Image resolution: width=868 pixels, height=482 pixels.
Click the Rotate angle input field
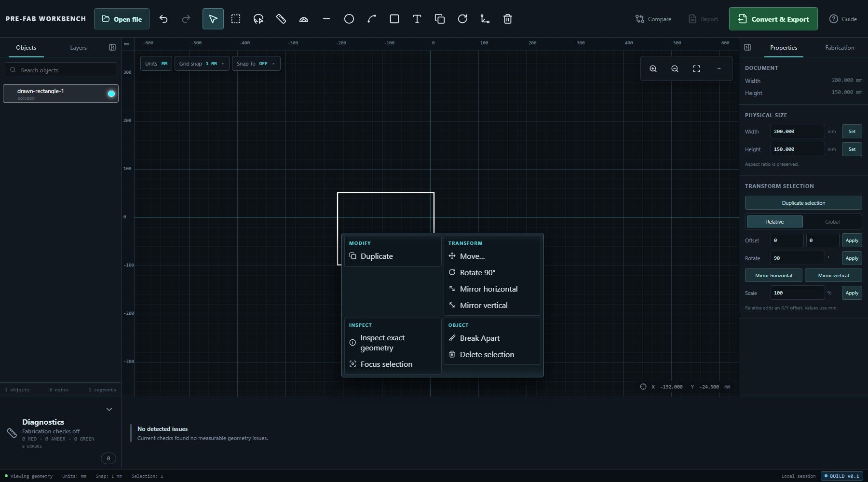pos(798,258)
